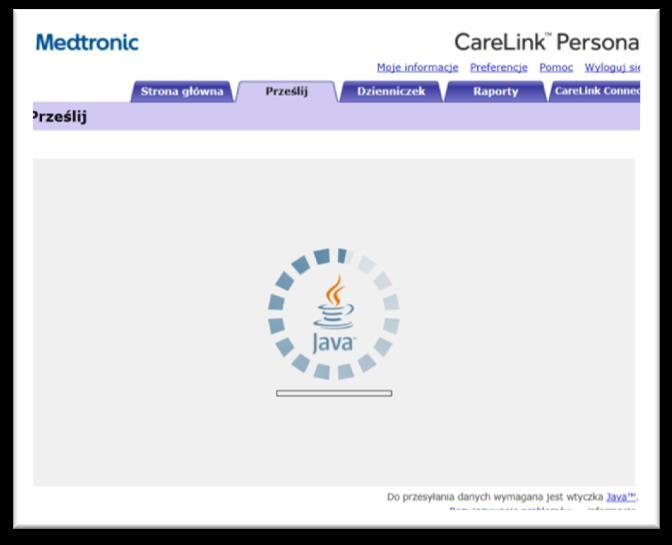Go to the CareLink Connect tab

[x=595, y=92]
